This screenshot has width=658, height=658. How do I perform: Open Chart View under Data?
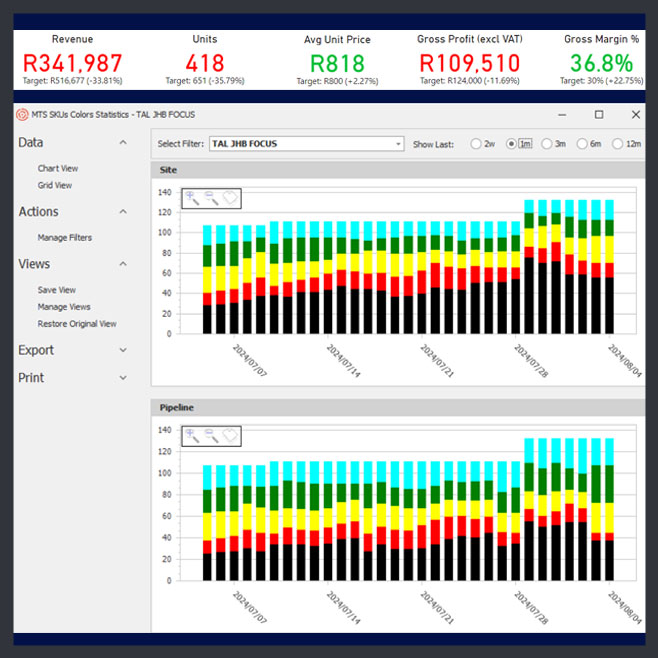tap(58, 169)
